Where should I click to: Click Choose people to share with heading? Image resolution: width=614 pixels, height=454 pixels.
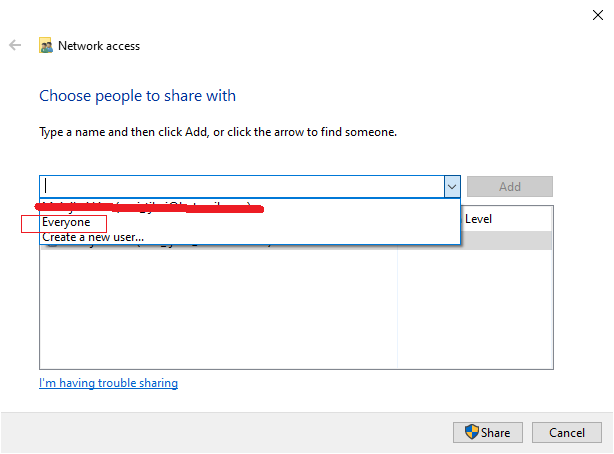point(137,96)
